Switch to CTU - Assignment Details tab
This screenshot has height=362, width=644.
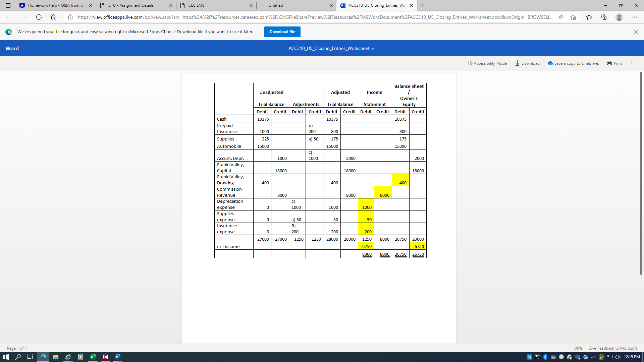[131, 5]
